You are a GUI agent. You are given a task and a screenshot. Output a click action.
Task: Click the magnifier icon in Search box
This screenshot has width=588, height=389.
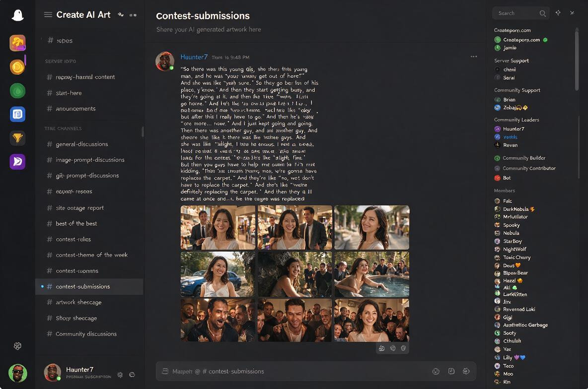coord(542,13)
